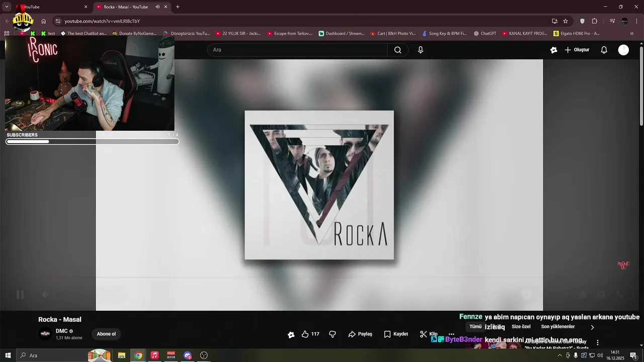
Task: Open YouTube notifications bell
Action: pyautogui.click(x=604, y=50)
